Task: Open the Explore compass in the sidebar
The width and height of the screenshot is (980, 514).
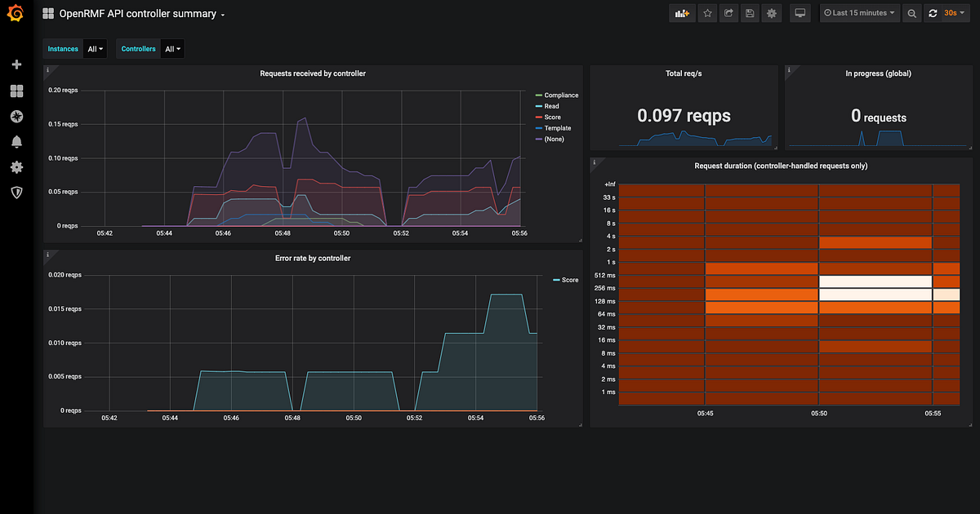Action: [16, 116]
